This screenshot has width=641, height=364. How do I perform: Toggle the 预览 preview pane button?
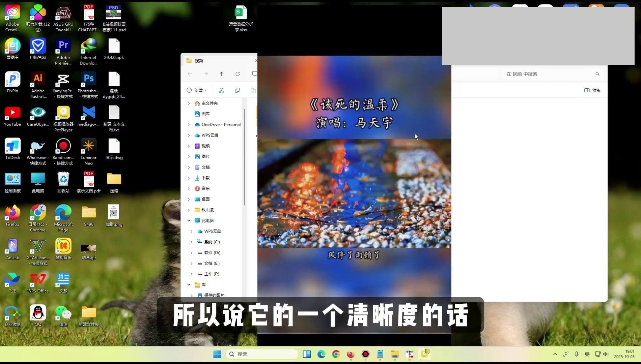point(592,90)
